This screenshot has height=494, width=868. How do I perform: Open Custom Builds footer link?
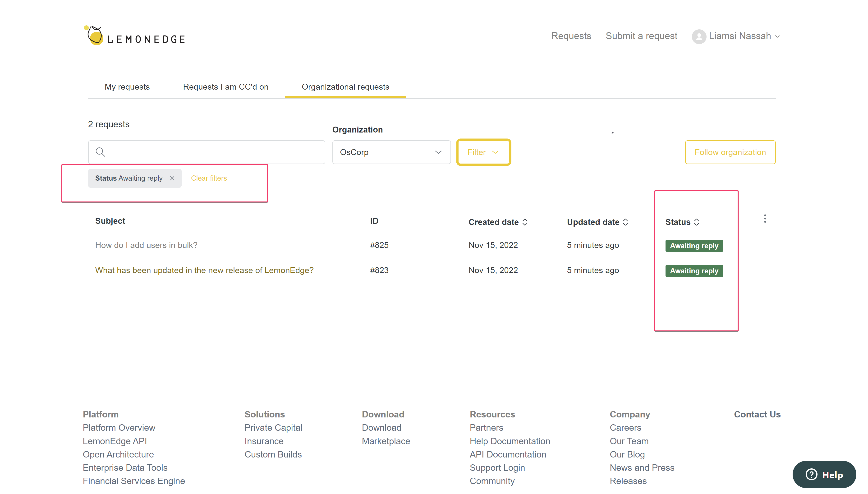click(273, 454)
